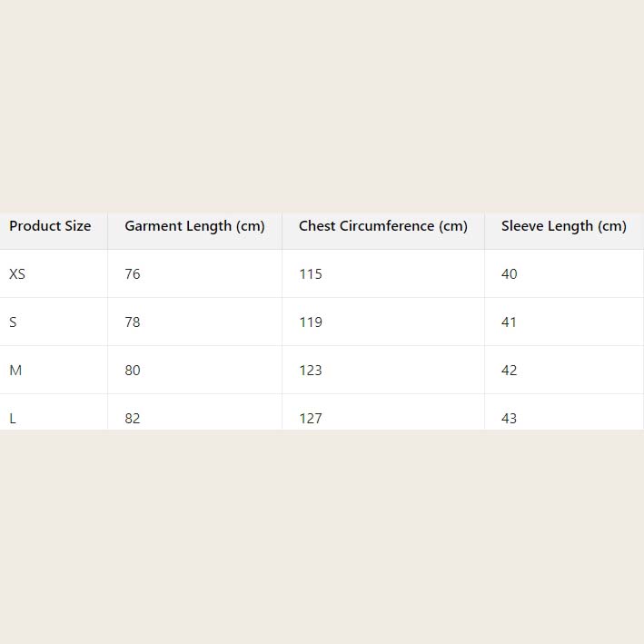This screenshot has width=644, height=644.
Task: Click sleeve length value 40
Action: click(x=510, y=274)
